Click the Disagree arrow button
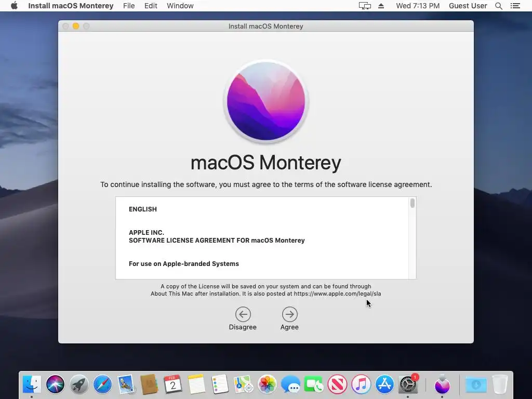The width and height of the screenshot is (532, 399). (x=243, y=314)
